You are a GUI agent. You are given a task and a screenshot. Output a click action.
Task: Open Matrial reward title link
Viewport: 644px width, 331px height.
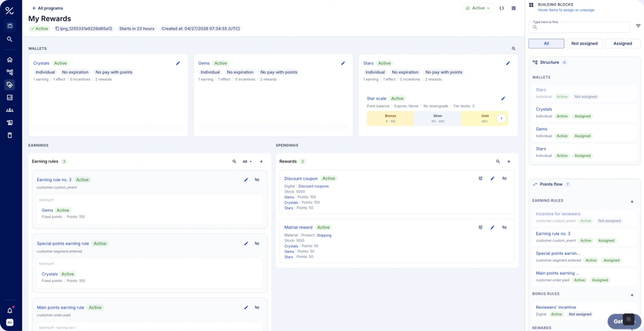[298, 227]
